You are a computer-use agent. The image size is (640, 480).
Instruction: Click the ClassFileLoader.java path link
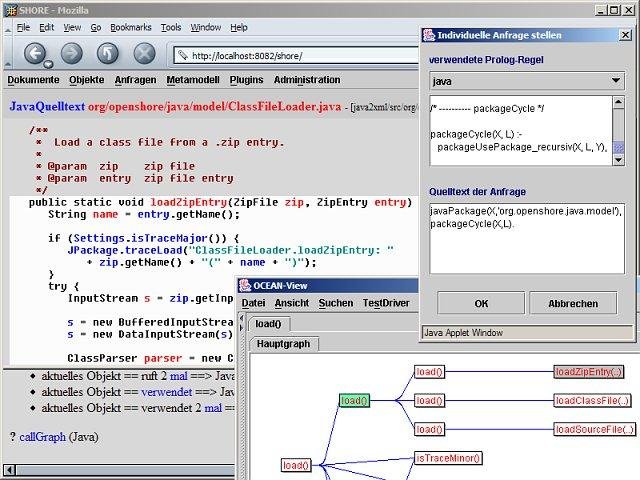click(214, 107)
